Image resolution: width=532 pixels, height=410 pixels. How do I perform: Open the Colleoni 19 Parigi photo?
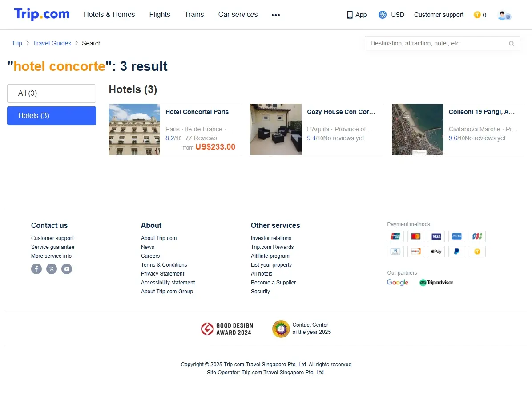point(418,130)
